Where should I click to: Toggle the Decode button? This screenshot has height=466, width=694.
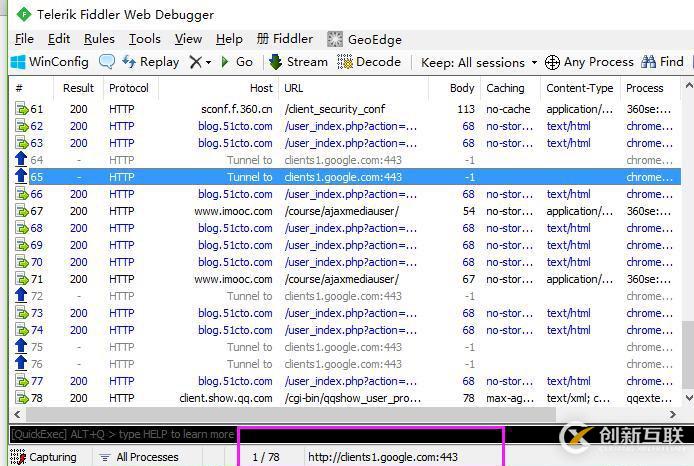369,62
